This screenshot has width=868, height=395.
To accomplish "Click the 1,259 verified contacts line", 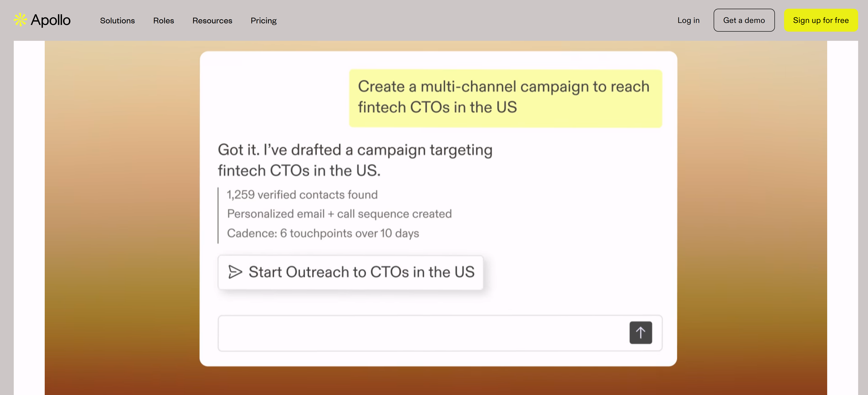I will [x=302, y=195].
